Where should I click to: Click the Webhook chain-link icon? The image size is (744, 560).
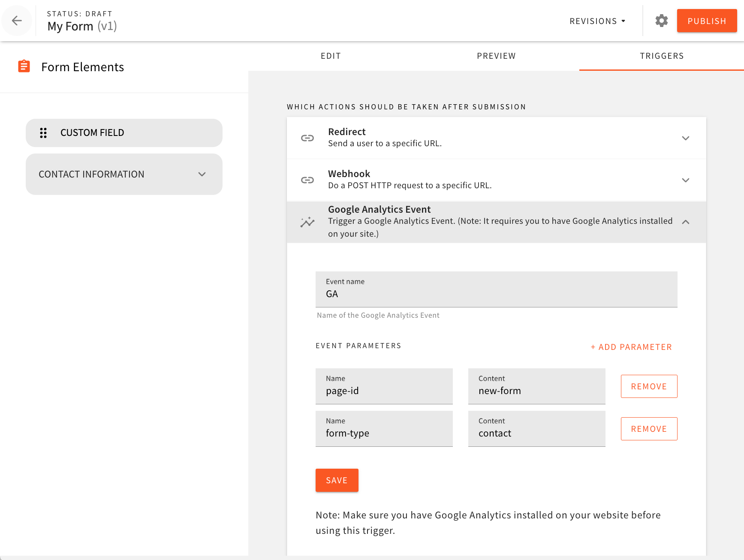307,180
